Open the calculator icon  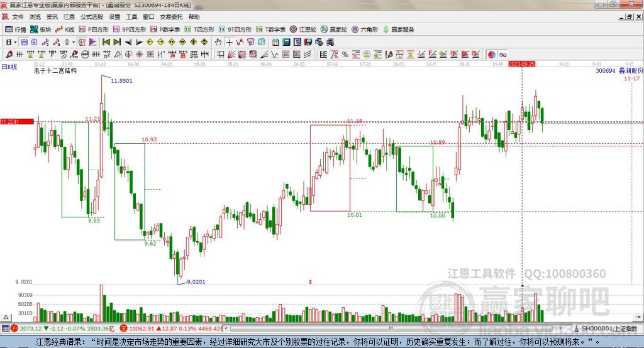[x=287, y=42]
